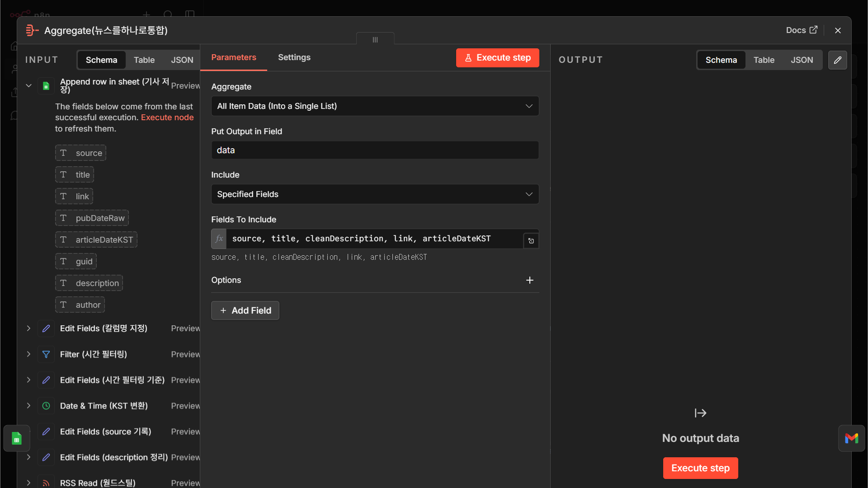This screenshot has height=488, width=868.
Task: Switch output view to Table
Action: tap(764, 60)
